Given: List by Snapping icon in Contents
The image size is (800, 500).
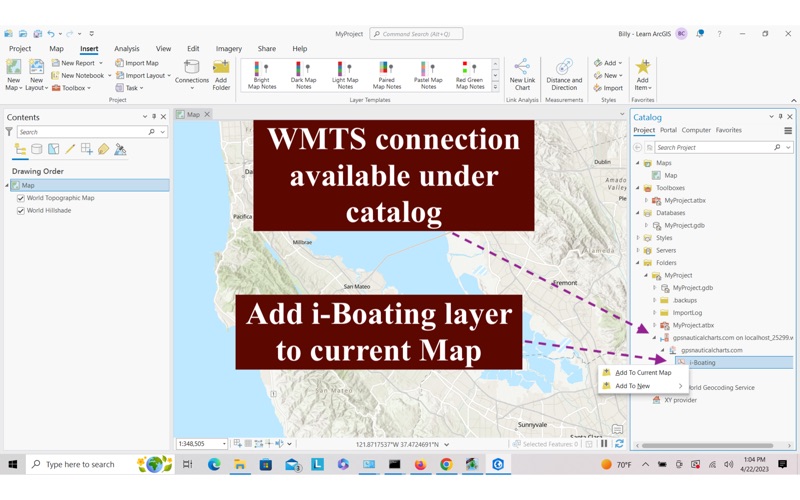Looking at the screenshot, I should coord(87,149).
